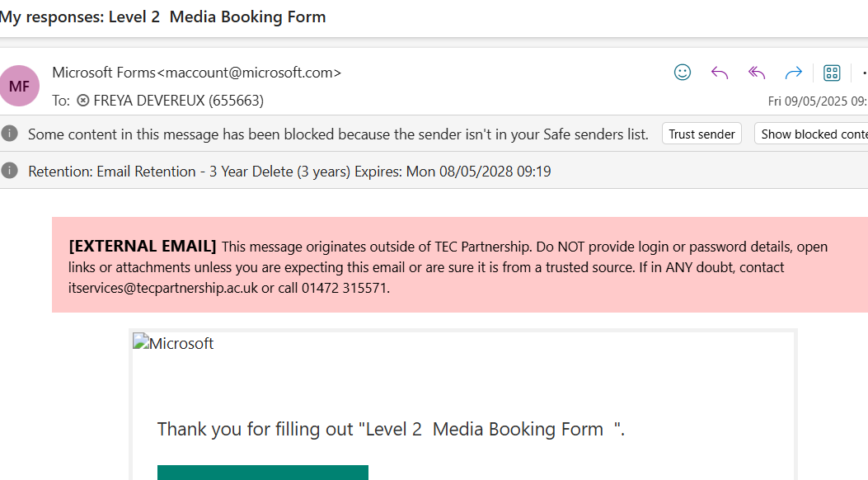Click the Reply all double-arrow icon
Screen dimensions: 868x480
pyautogui.click(x=756, y=73)
